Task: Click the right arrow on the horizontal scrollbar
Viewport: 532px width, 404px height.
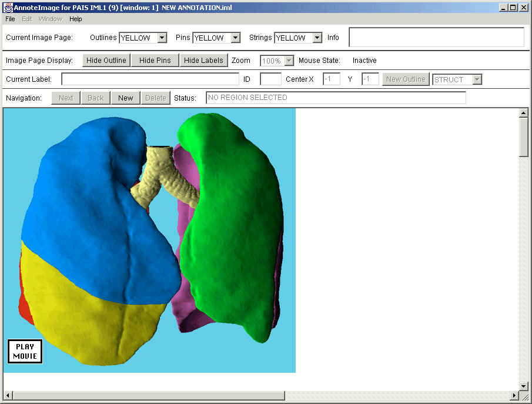Action: 514,395
